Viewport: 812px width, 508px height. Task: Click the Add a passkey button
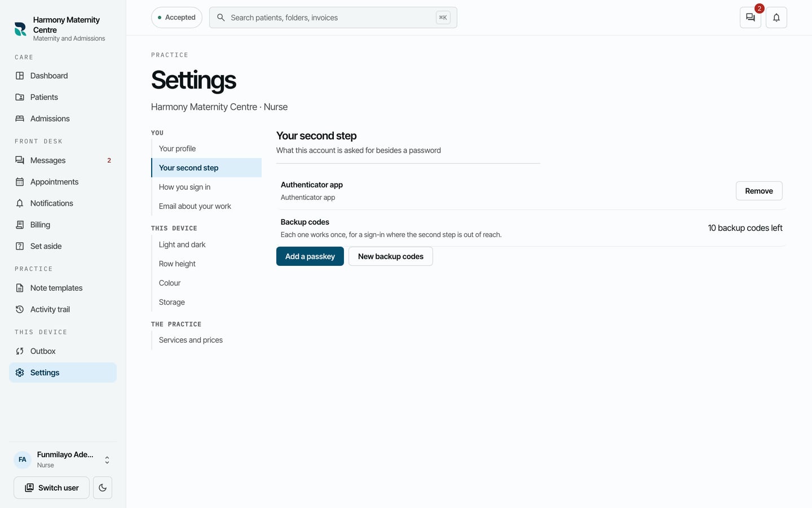click(310, 256)
